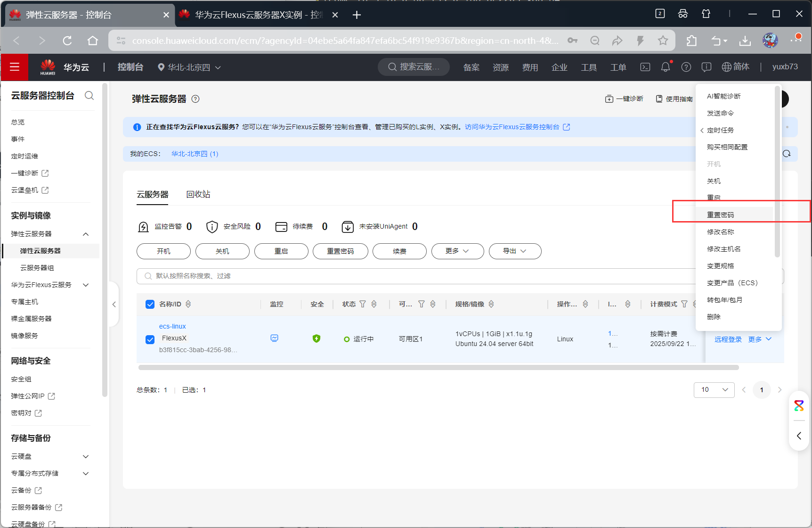The width and height of the screenshot is (812, 528).
Task: Open 云服务器组 in the sidebar
Action: coord(37,268)
